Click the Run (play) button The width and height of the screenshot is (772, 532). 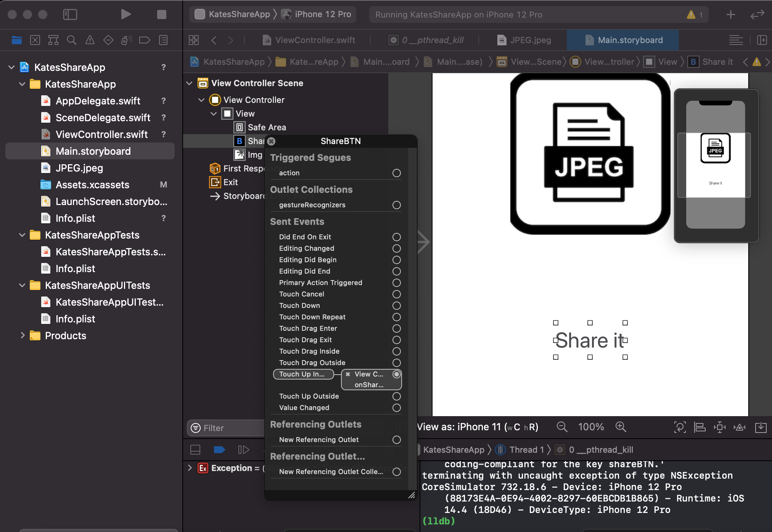(x=125, y=14)
